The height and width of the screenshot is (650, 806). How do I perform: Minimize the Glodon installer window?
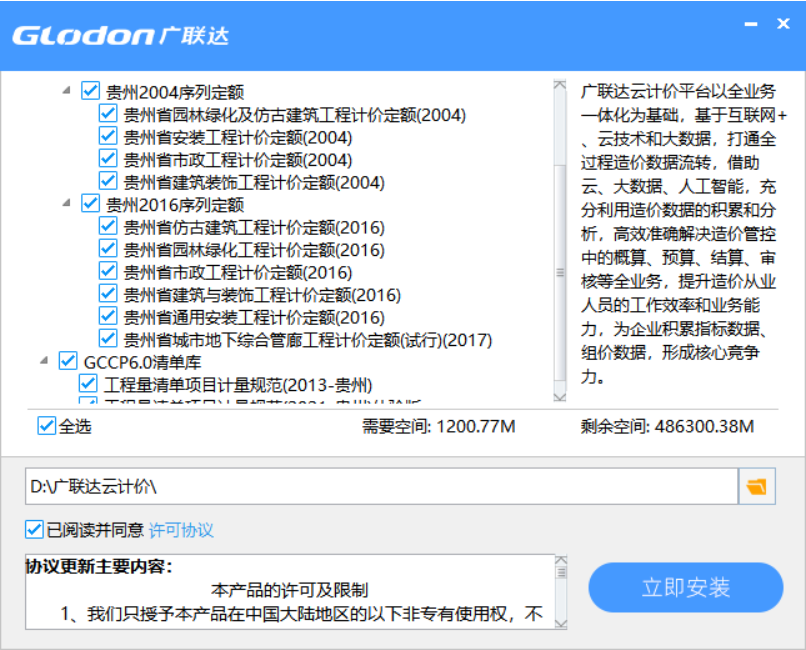(751, 24)
